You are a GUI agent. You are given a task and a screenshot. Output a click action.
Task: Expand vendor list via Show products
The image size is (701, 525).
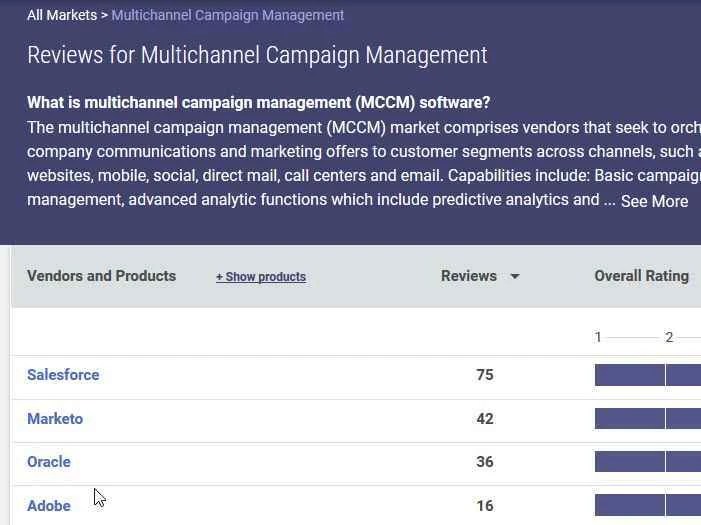[261, 277]
